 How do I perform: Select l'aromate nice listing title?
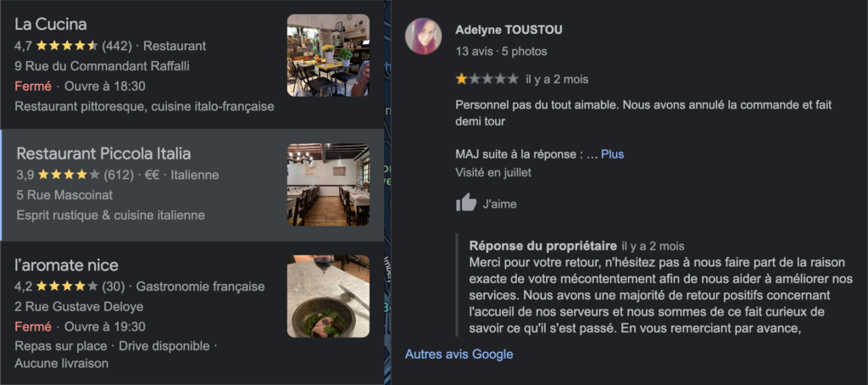(x=66, y=265)
